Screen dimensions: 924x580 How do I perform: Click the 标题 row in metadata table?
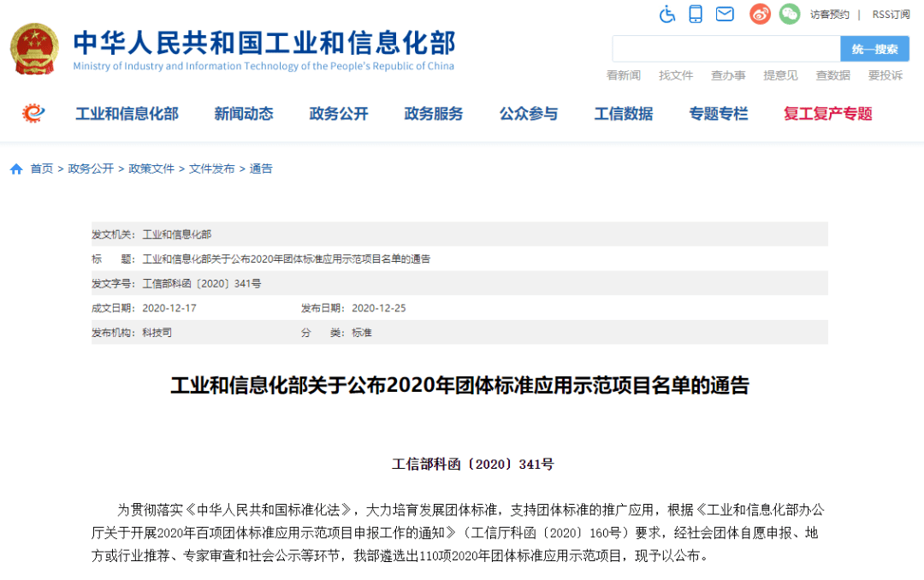pyautogui.click(x=459, y=258)
